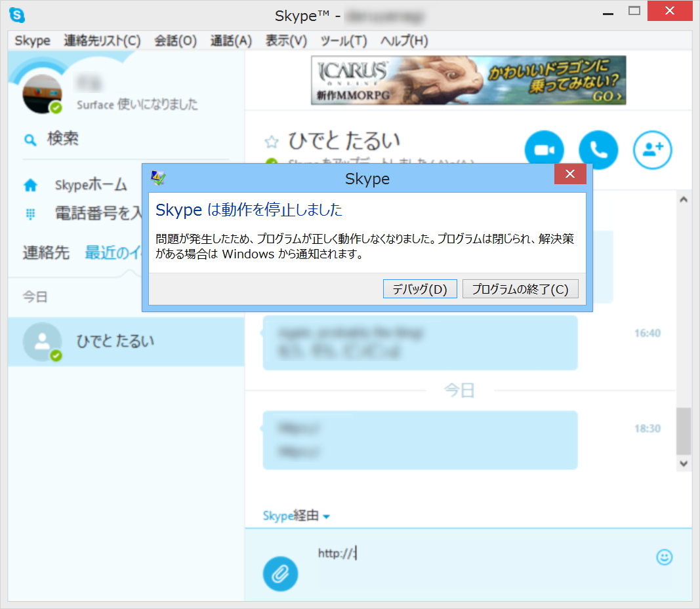Screen dimensions: 700x609
Task: Open the dial pad icon beside 電話番号を入力
Action: [30, 214]
